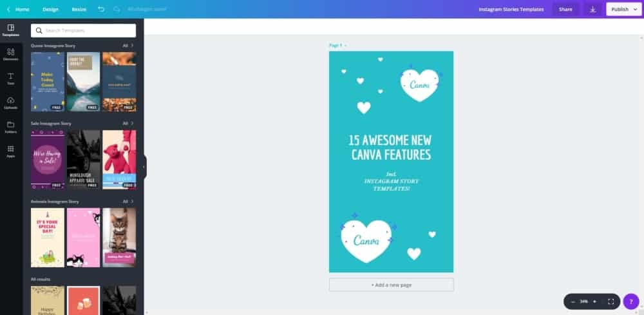Show all Animals Instagram Story templates
Screen dimensions: 644x315
click(x=128, y=202)
